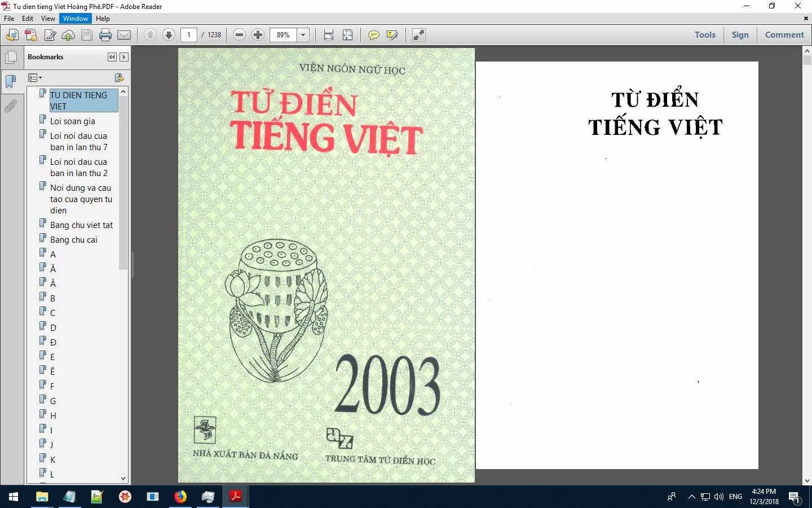
Task: Show hidden system tray icons chevron
Action: point(691,497)
